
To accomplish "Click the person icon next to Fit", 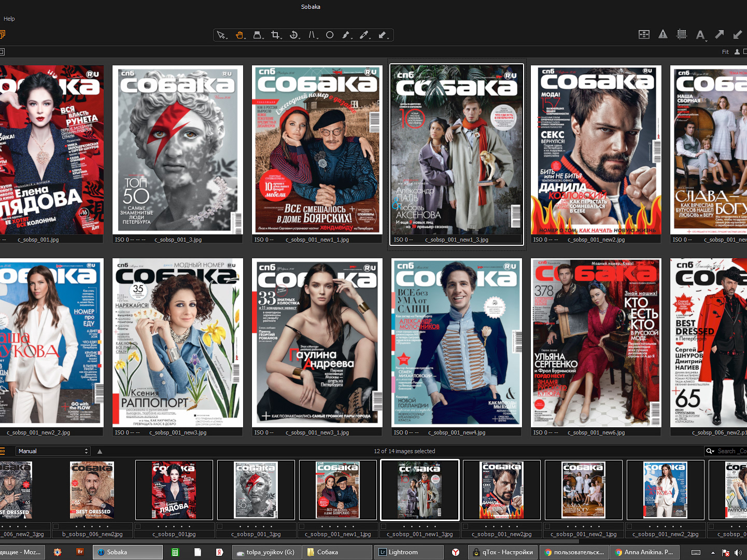I will [737, 52].
